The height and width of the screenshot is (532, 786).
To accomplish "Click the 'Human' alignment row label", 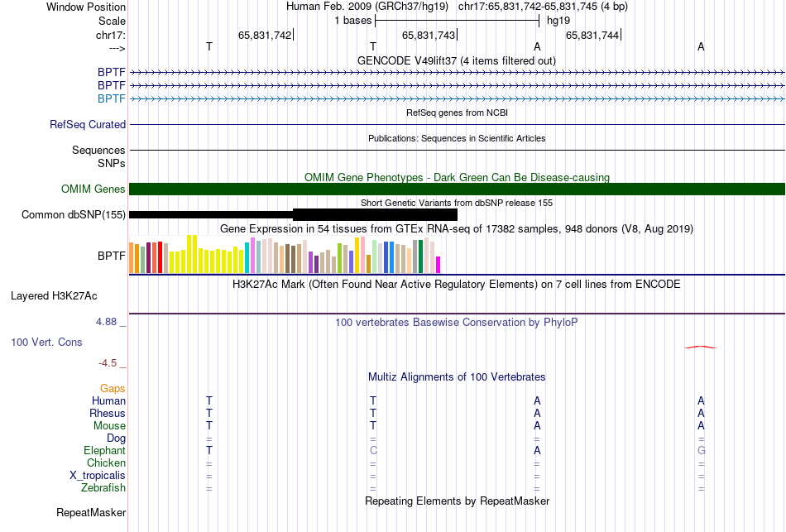I will (108, 400).
